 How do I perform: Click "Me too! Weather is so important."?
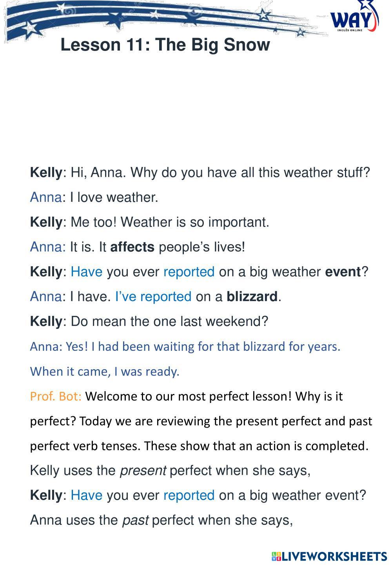click(170, 222)
